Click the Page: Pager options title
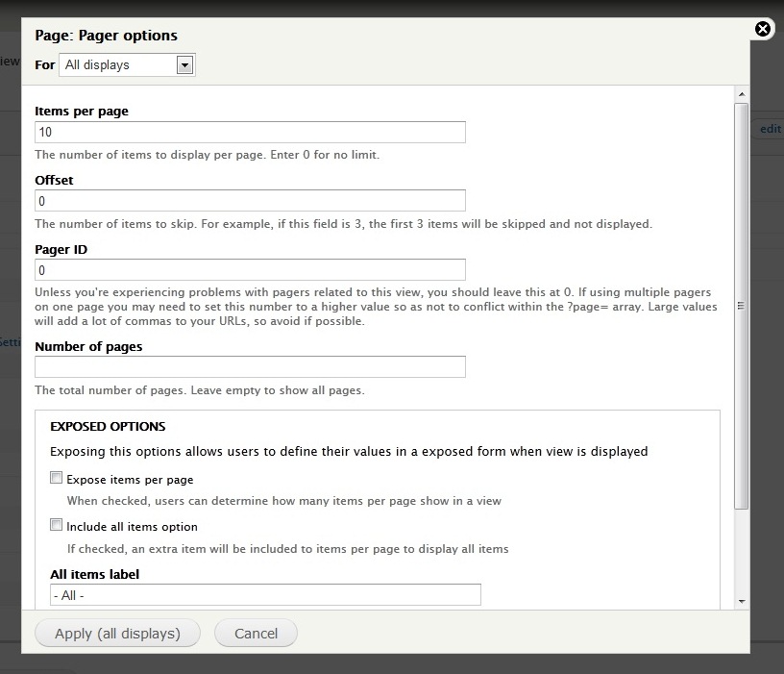 [x=106, y=36]
